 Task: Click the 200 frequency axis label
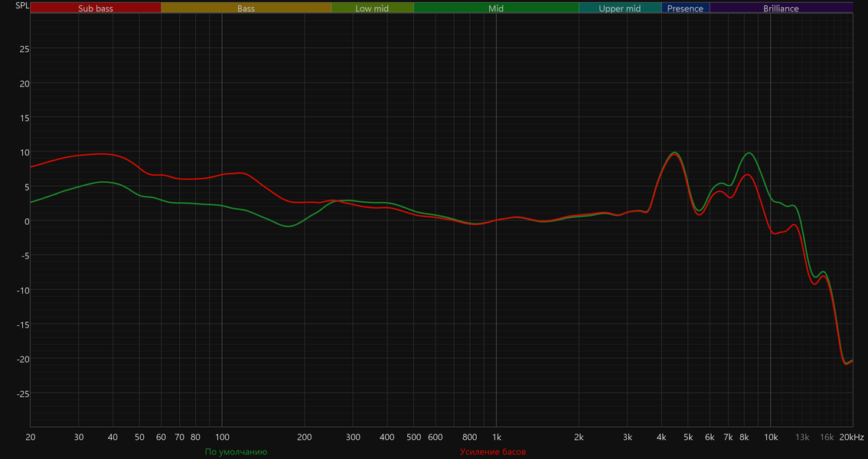(x=305, y=437)
